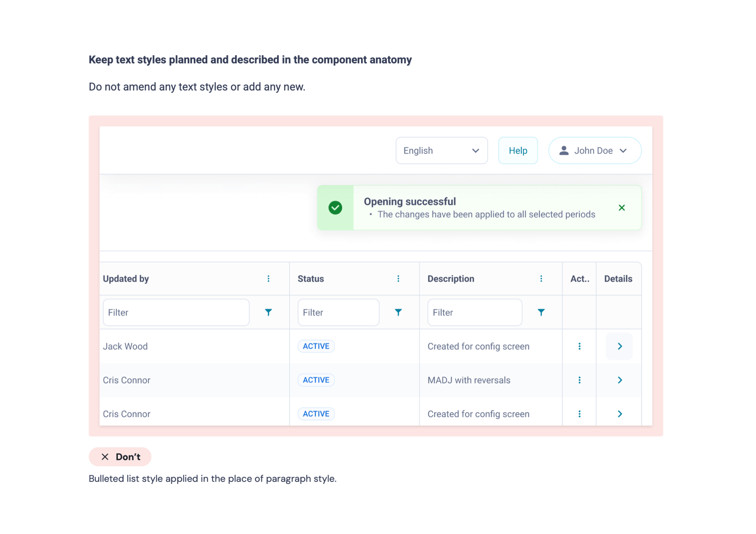Click the Help button

tap(518, 151)
